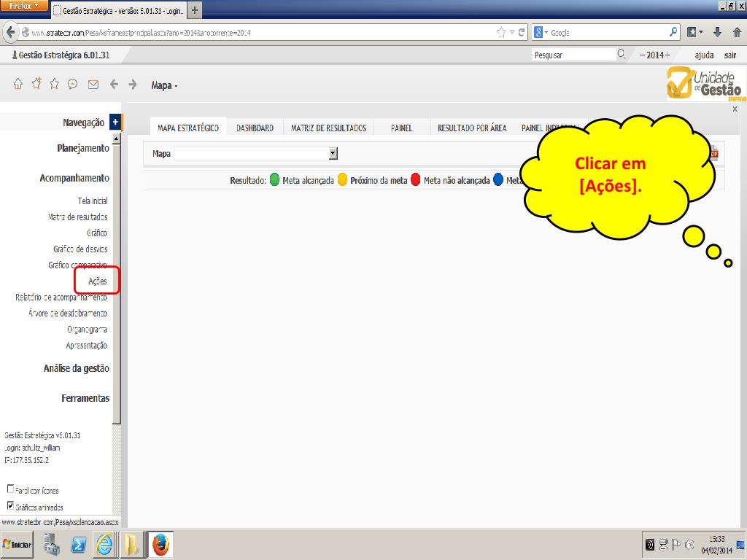Open a new Firefox tab
This screenshot has width=747, height=560.
point(194,10)
